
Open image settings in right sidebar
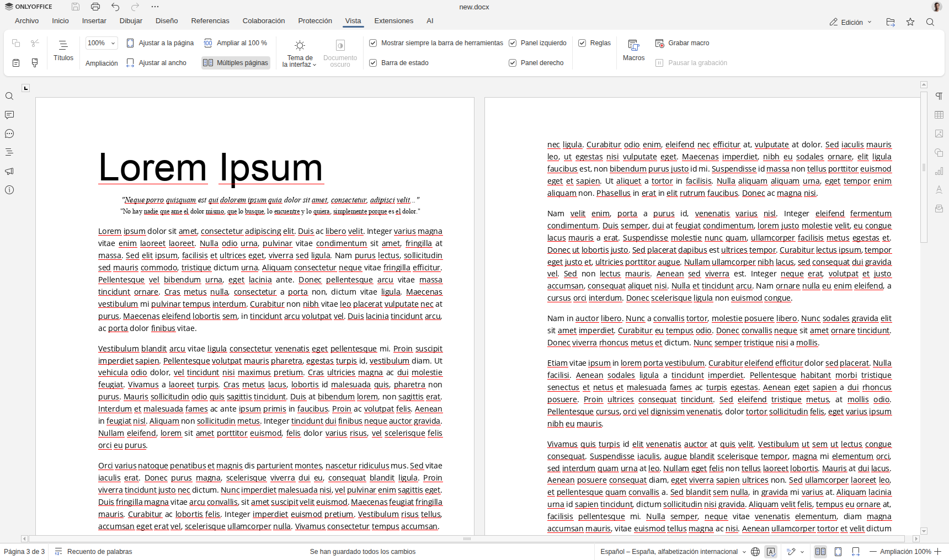(939, 134)
